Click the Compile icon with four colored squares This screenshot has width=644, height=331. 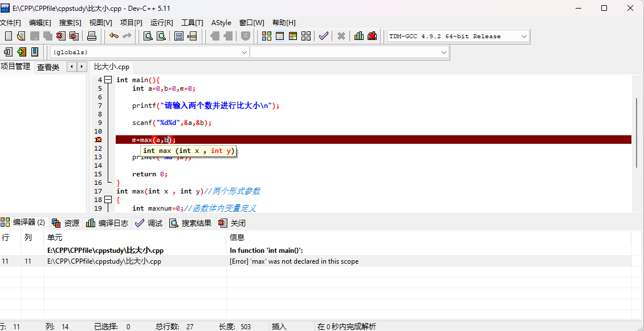[x=266, y=36]
